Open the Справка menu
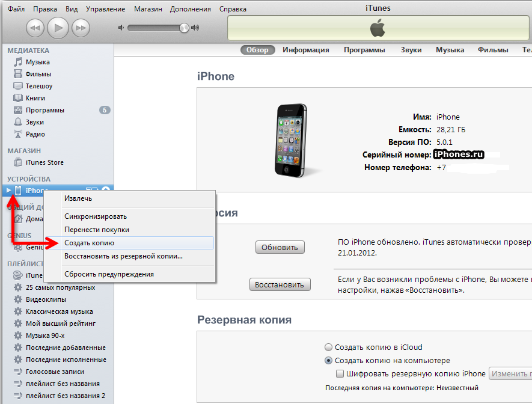The height and width of the screenshot is (404, 532). pyautogui.click(x=233, y=9)
